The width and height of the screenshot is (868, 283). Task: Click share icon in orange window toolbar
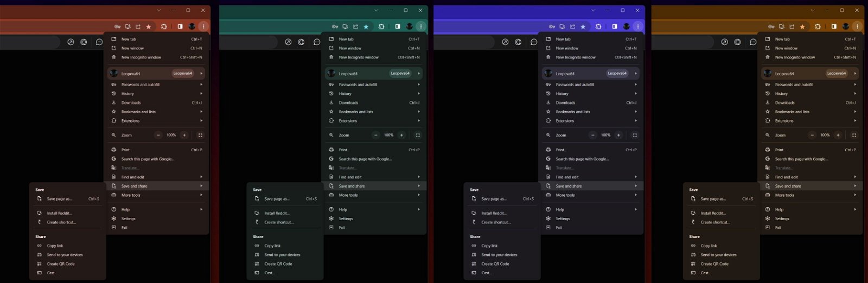(792, 27)
